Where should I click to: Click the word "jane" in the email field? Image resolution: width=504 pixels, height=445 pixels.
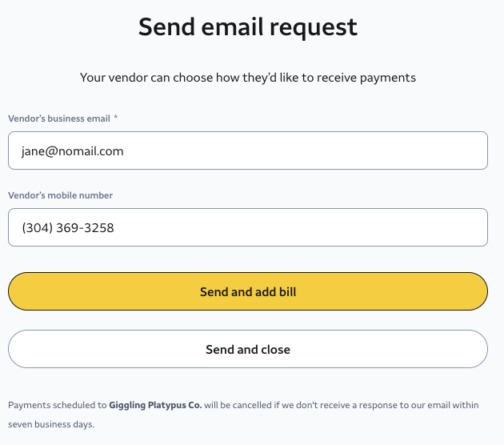34,150
